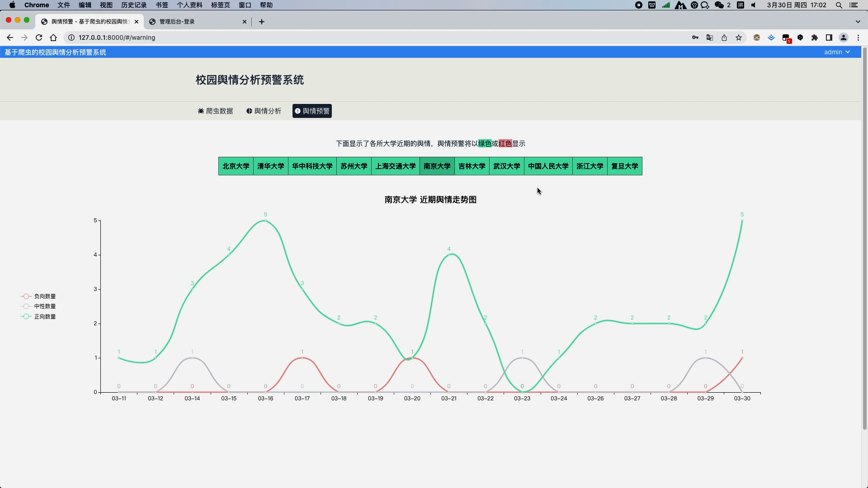Open the Chrome extensions puzzle icon

coord(815,38)
